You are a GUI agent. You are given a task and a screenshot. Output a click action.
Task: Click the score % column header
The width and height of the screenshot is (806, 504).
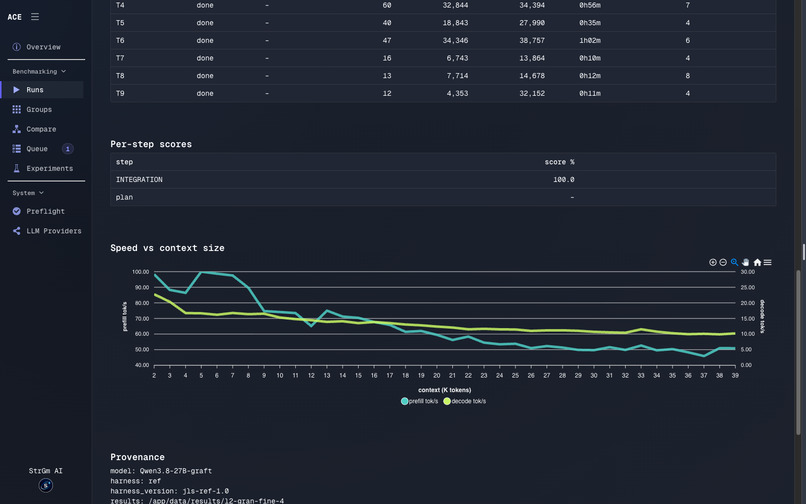559,162
